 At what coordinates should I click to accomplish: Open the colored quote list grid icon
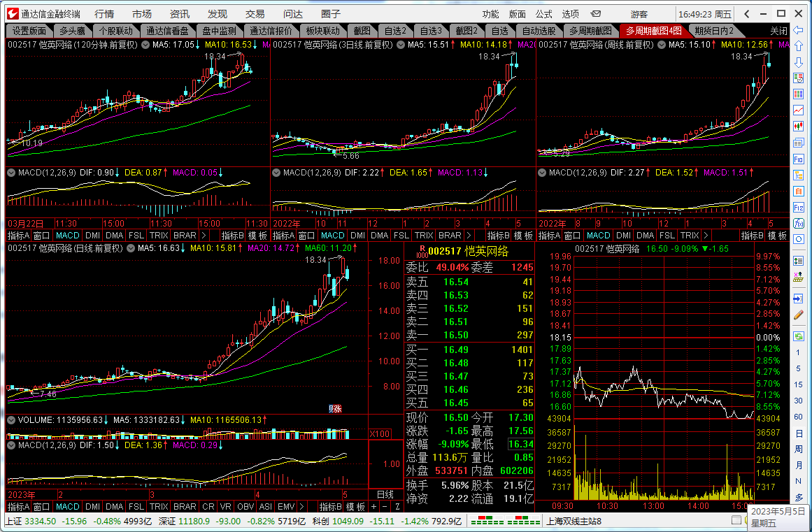pos(798,94)
